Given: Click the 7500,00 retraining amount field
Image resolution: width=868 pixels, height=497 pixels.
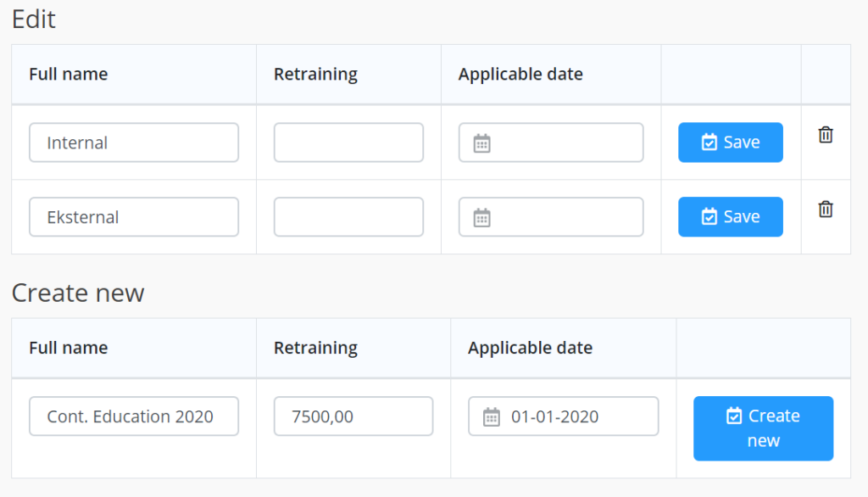Looking at the screenshot, I should [x=353, y=416].
